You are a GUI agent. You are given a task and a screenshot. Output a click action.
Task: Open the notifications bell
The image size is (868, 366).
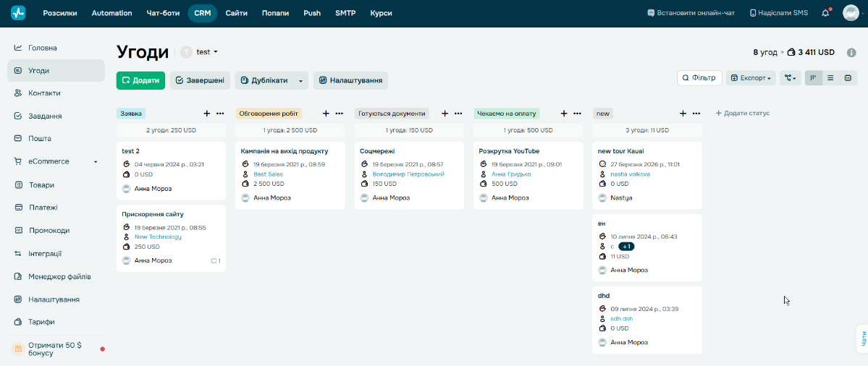coord(825,13)
